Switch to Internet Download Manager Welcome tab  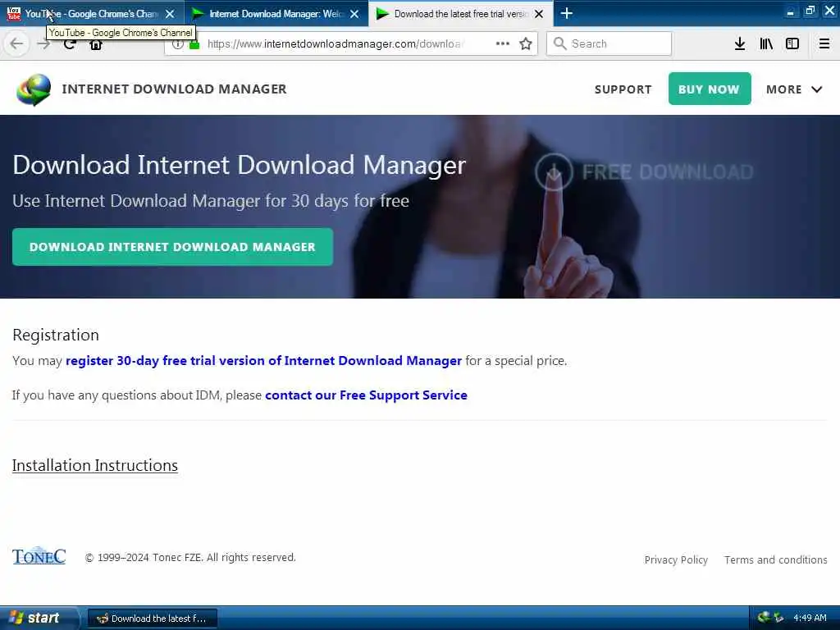coord(276,14)
